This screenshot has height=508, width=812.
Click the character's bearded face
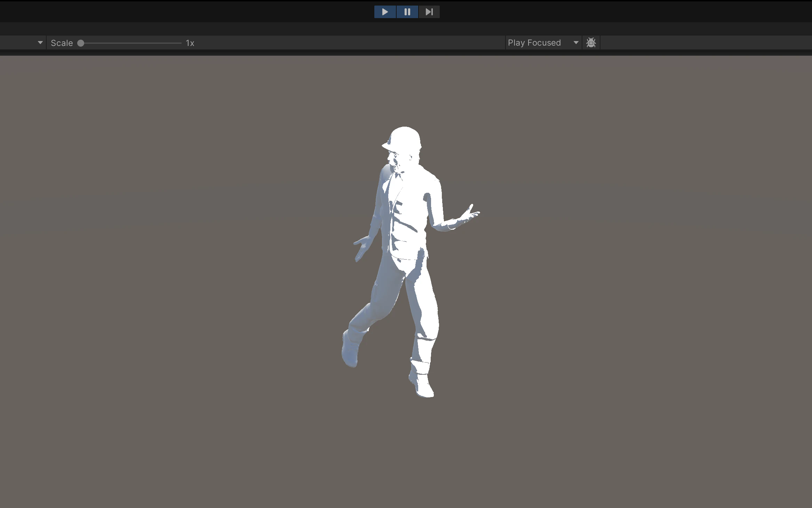point(396,162)
